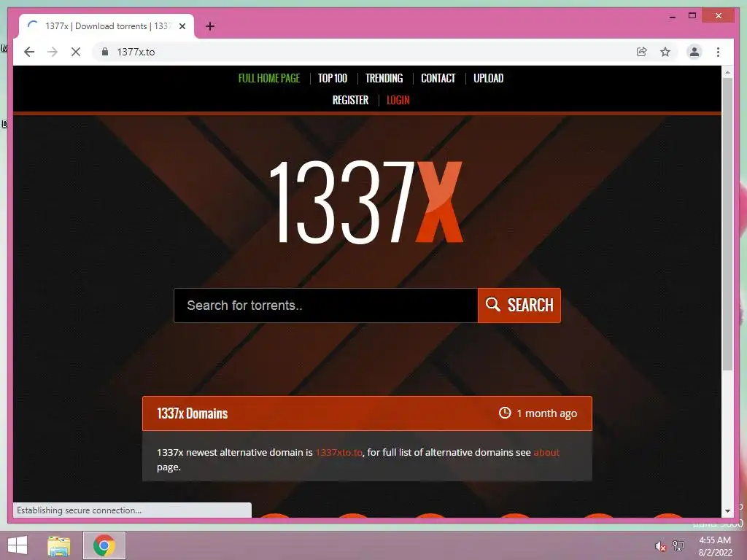Bookmark this page with the star icon
The height and width of the screenshot is (560, 747).
tap(665, 52)
